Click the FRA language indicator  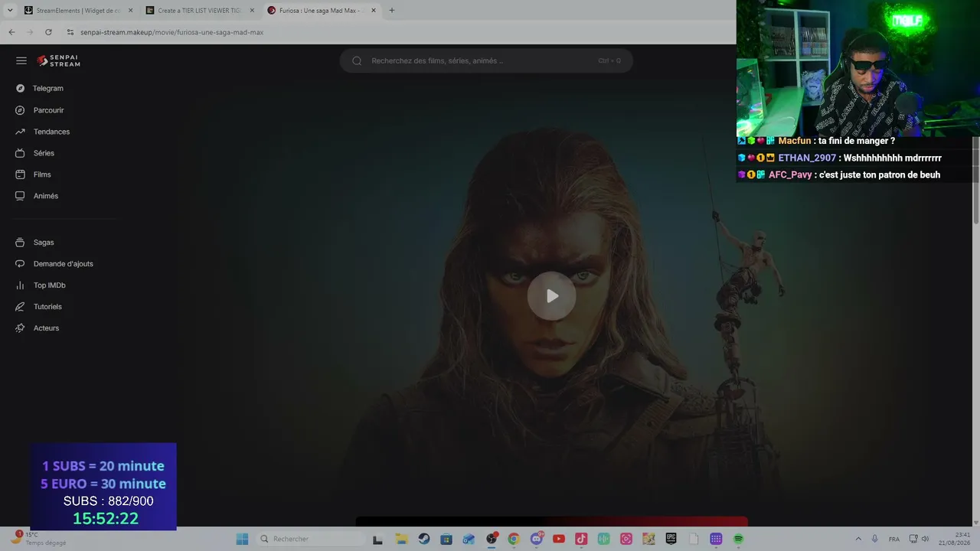[894, 539]
